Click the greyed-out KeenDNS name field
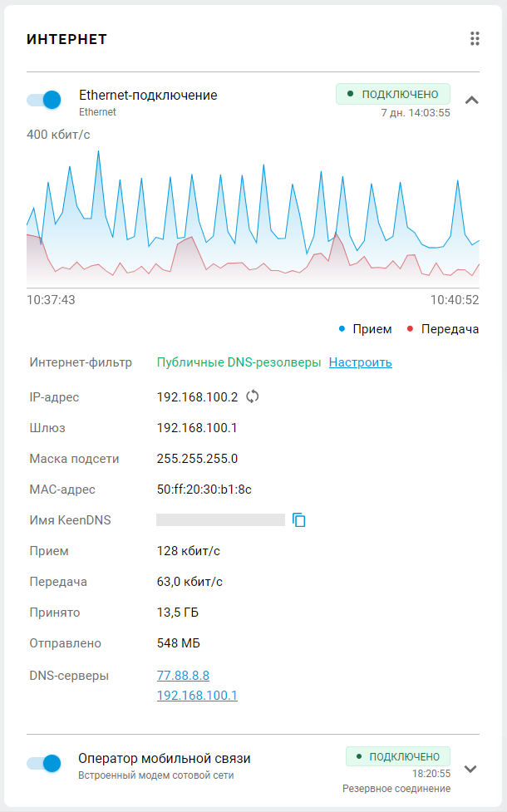 220,520
